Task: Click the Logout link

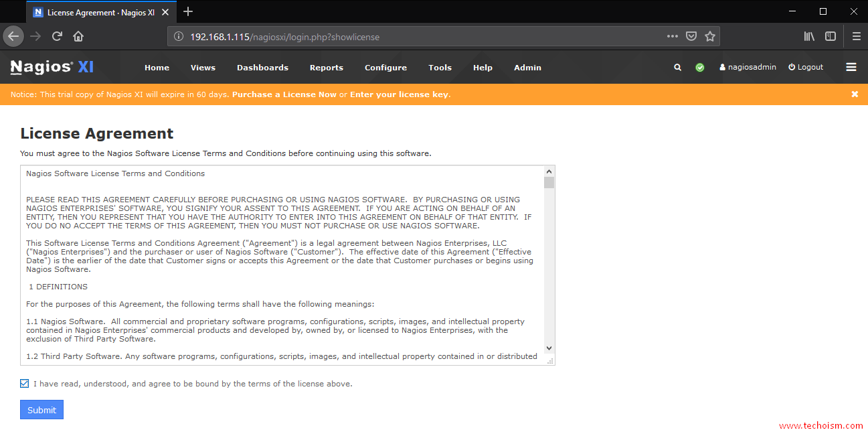Action: (806, 68)
